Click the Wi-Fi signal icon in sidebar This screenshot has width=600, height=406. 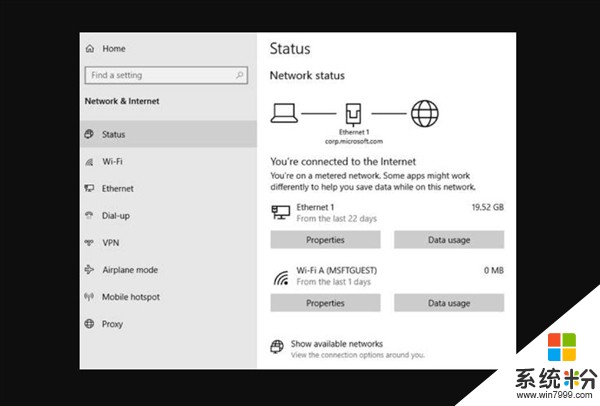89,161
